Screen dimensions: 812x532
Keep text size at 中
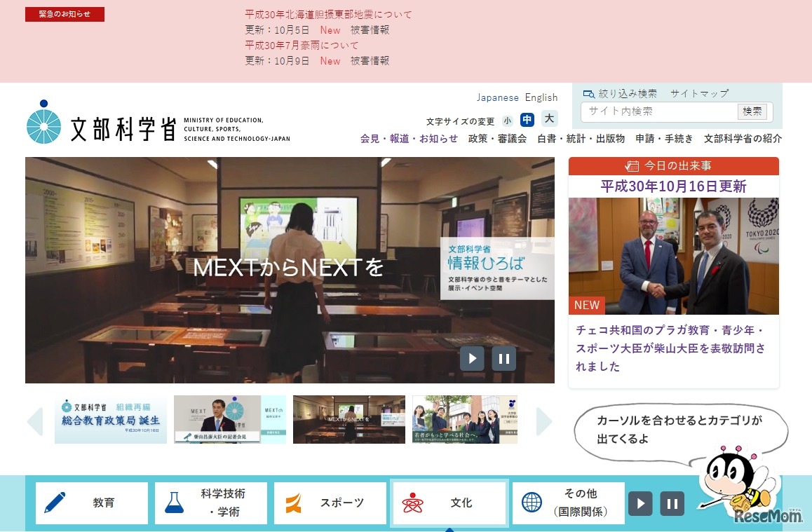tap(529, 120)
